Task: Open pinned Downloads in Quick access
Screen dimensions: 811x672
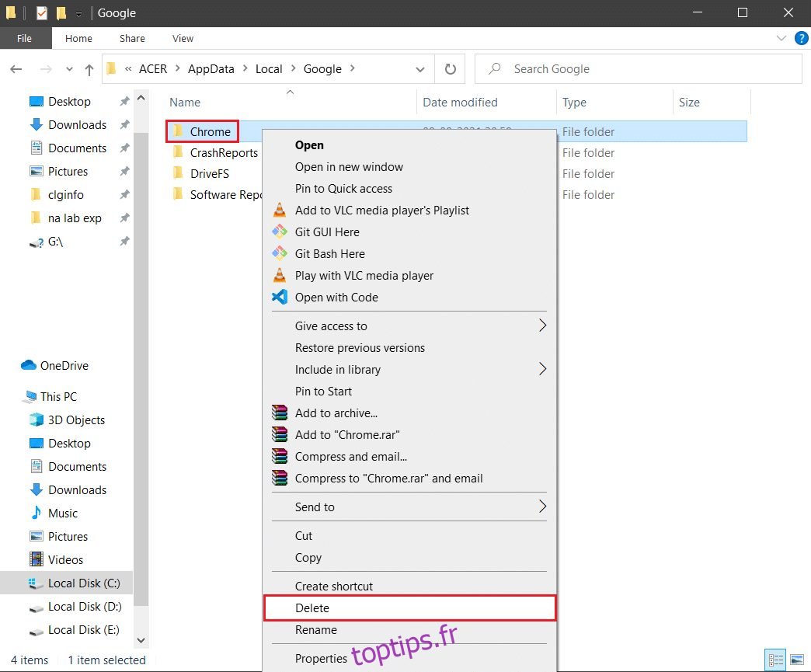Action: click(77, 124)
